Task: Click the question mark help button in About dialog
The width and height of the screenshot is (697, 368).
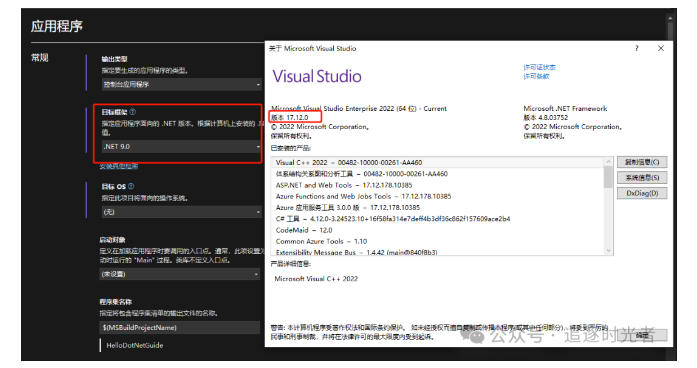Action: (637, 48)
